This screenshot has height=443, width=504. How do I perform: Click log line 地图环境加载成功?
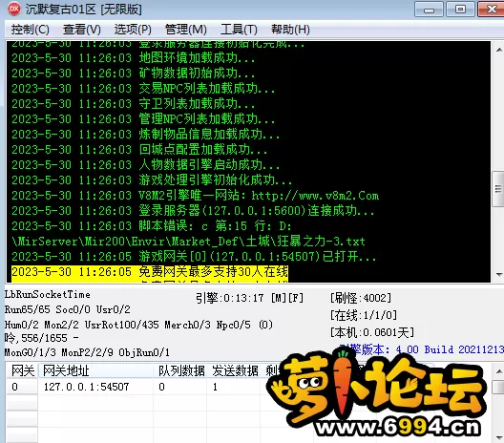pos(133,58)
